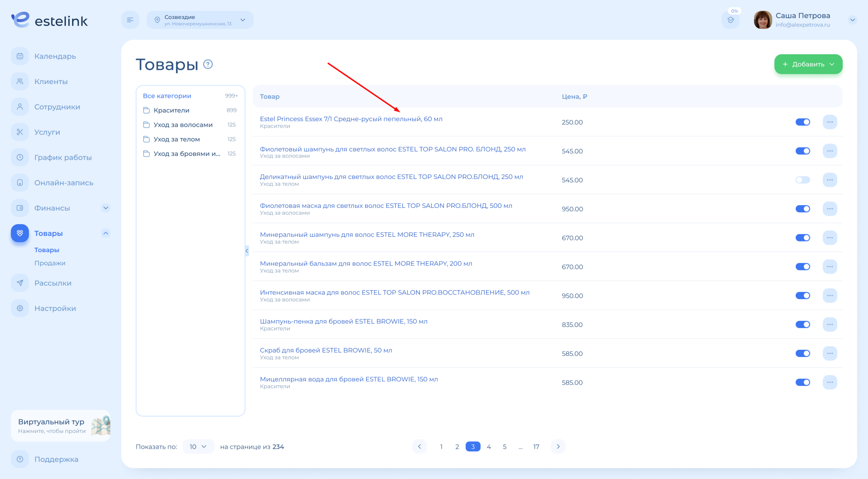Click the Услуги scissors icon

coord(20,132)
